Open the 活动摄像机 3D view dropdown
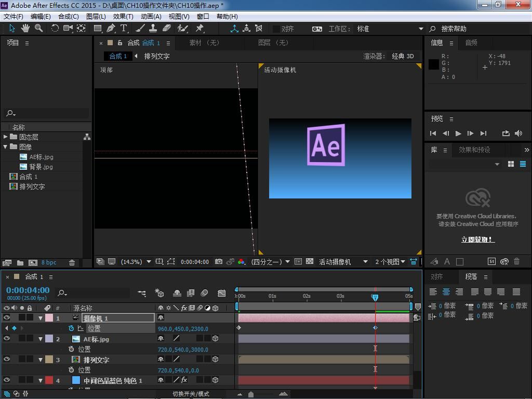The image size is (532, 399). click(x=343, y=262)
